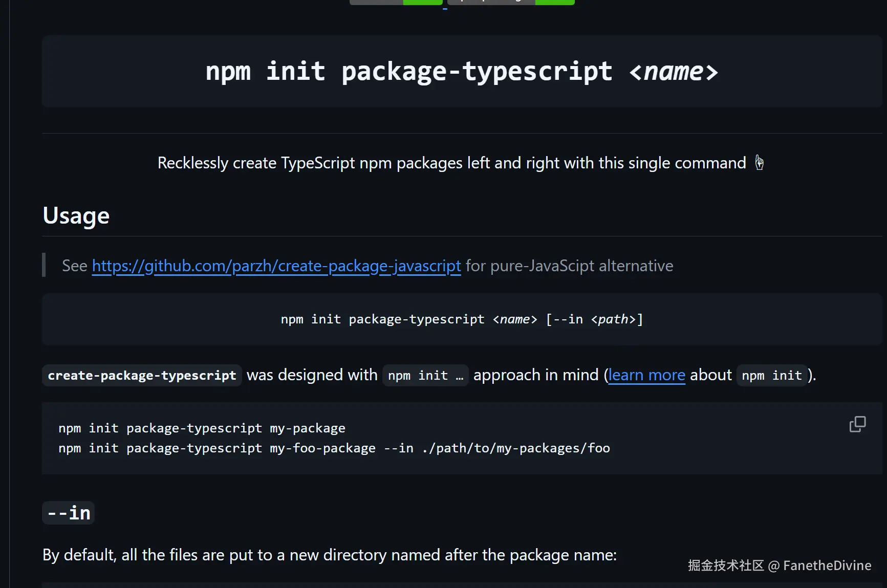
Task: Click the 'for pure-JavaScipt alternative' text
Action: 569,266
